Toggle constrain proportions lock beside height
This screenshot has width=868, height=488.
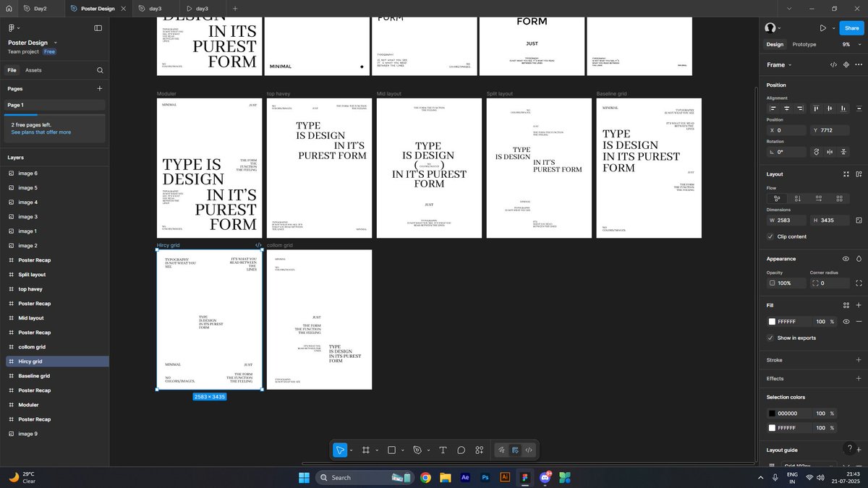pos(859,220)
